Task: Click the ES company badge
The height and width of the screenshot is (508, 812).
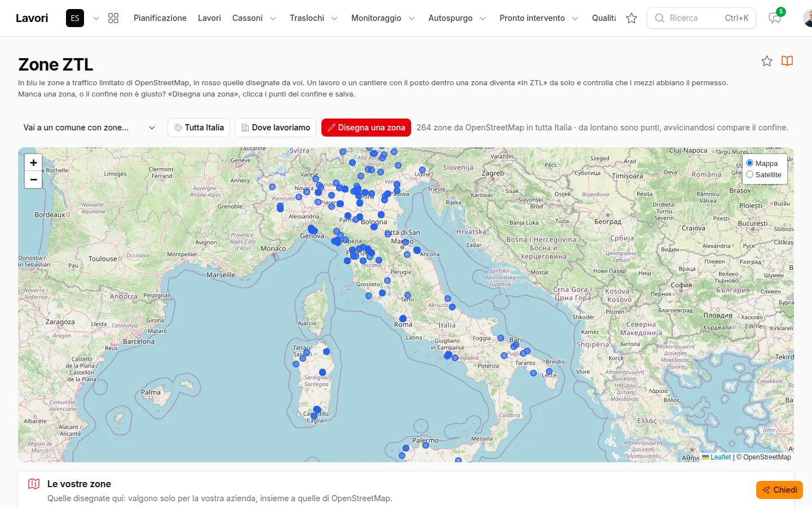Action: (x=75, y=18)
